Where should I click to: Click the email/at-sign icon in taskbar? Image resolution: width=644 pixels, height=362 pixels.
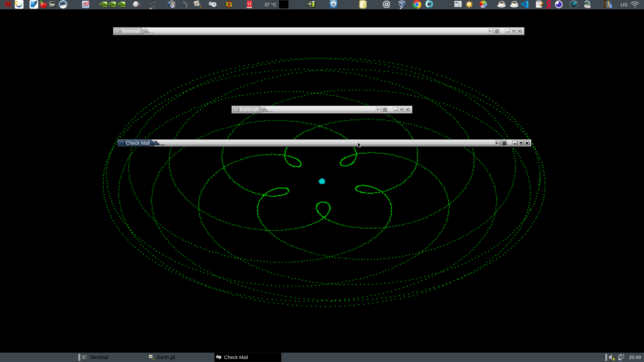point(386,4)
